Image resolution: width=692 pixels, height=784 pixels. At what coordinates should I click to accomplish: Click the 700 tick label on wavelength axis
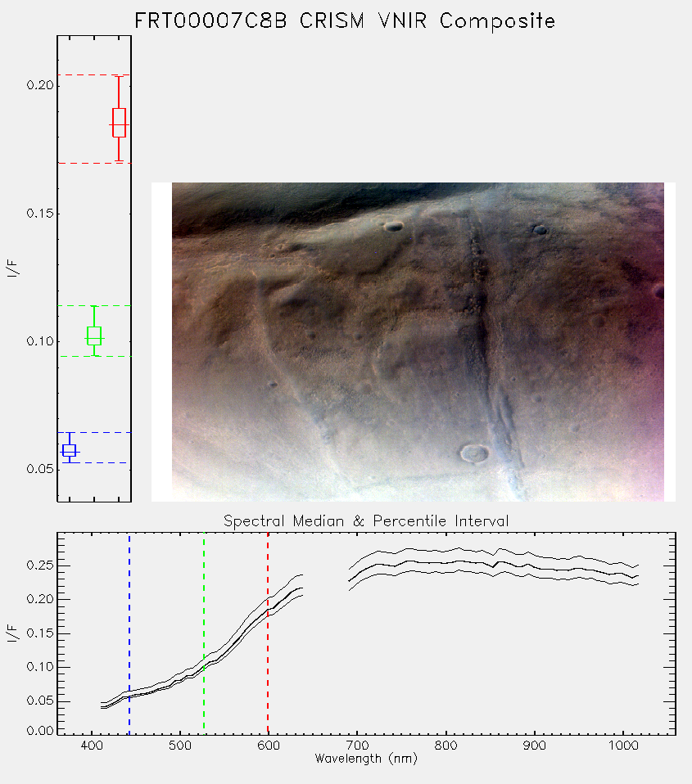(356, 746)
